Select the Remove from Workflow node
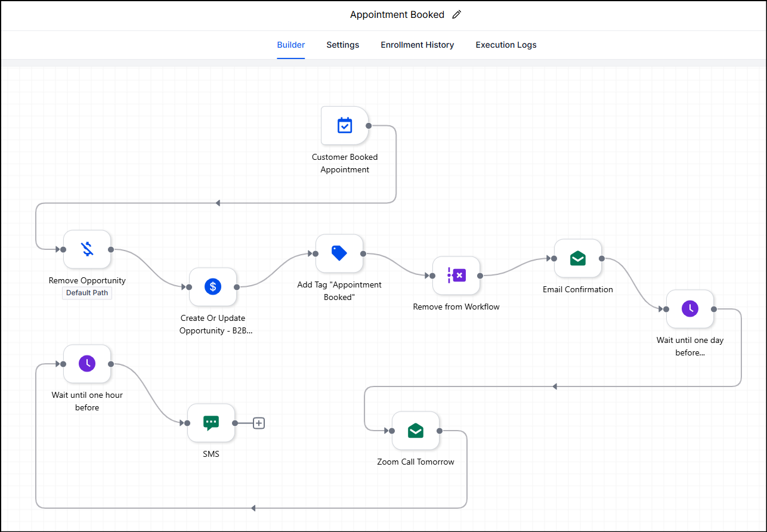Image resolution: width=767 pixels, height=532 pixels. 456,276
